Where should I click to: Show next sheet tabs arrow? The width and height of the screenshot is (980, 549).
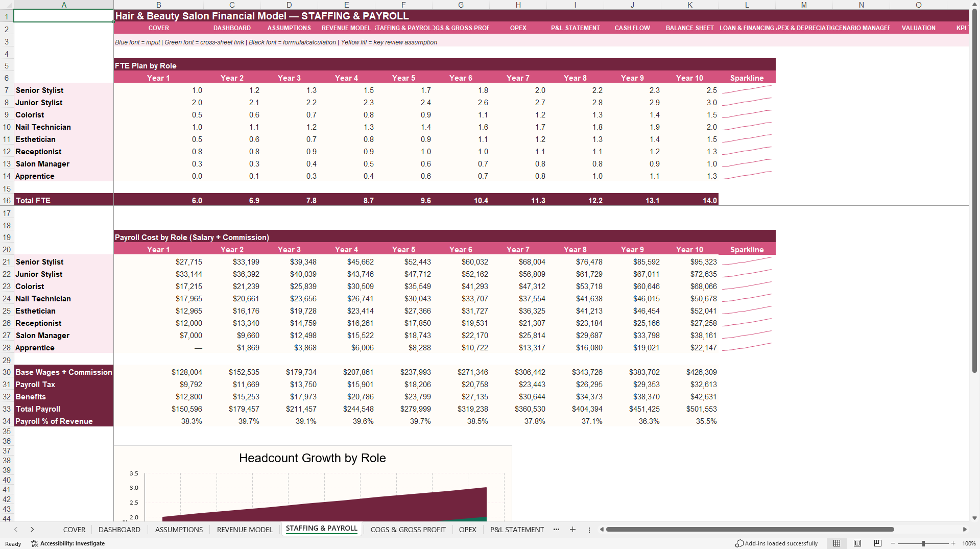pyautogui.click(x=32, y=530)
